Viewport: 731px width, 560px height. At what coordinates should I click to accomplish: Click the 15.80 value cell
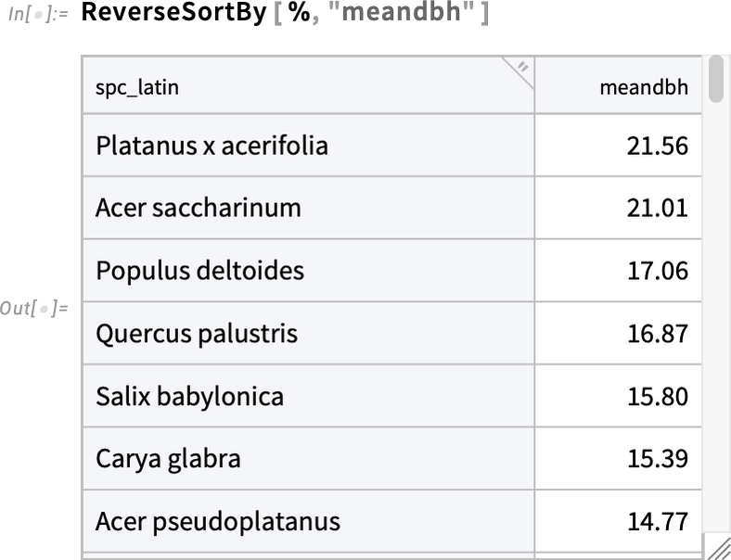click(x=618, y=396)
